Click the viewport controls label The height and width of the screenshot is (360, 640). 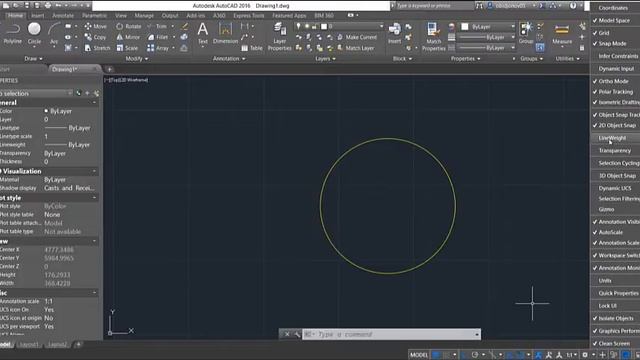(126, 80)
